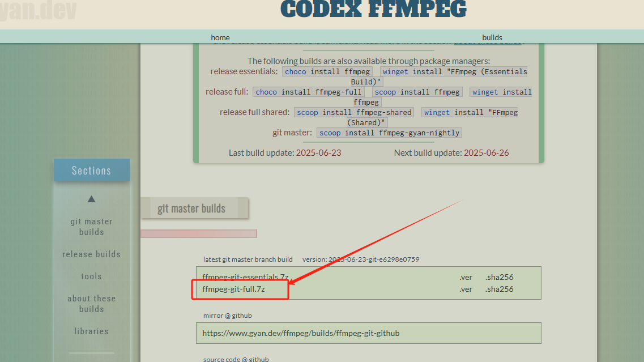Open .ver link for ffmpeg-git-essentials.7z

(466, 278)
